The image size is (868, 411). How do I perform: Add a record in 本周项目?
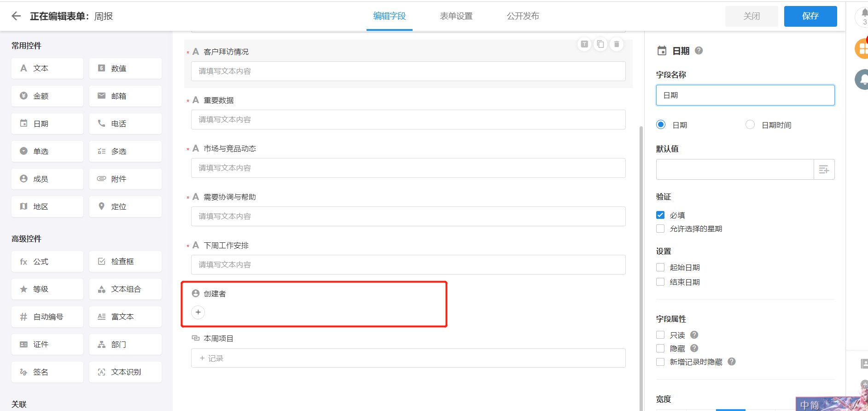(408, 358)
